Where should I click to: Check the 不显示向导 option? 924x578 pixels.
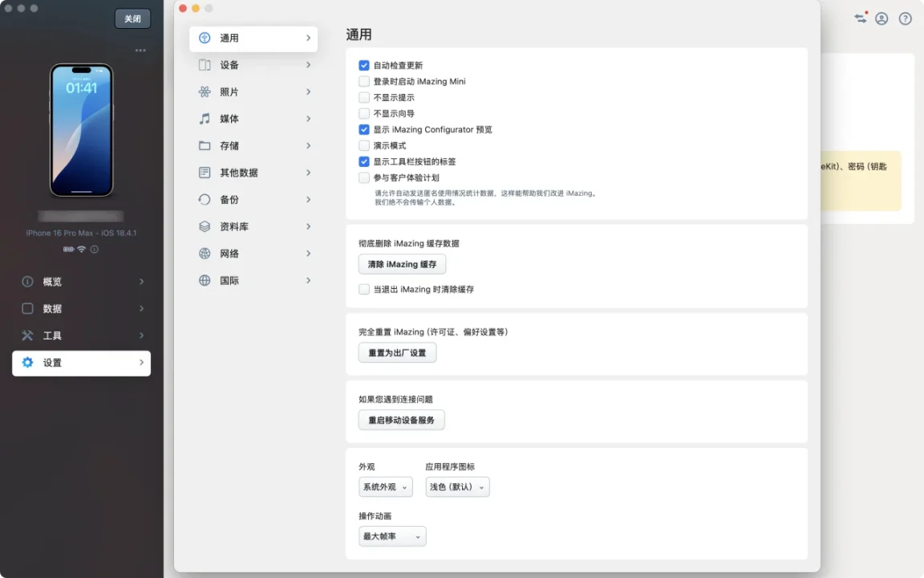(x=364, y=113)
